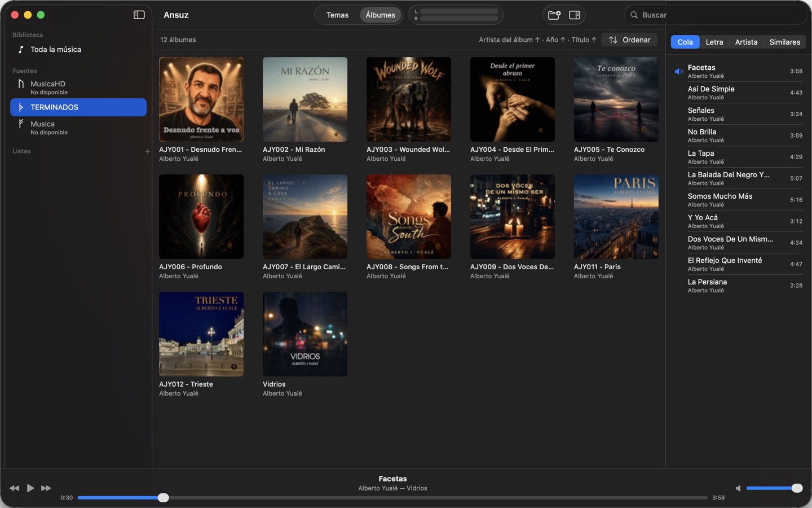
Task: Open album AJY002 Mi Razón cover
Action: click(305, 99)
